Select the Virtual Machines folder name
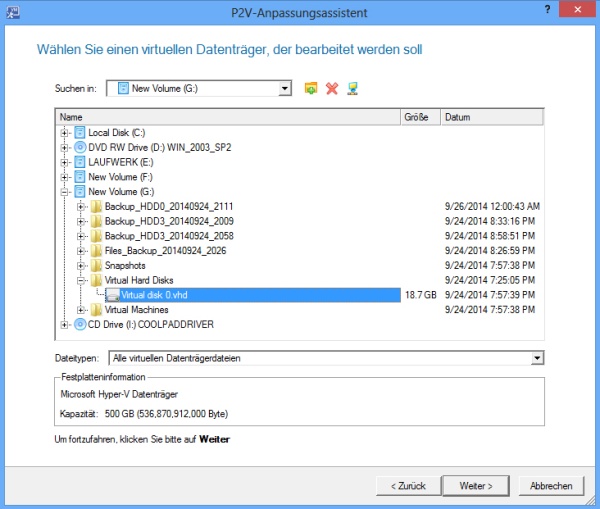Screen dimensions: 600x509 coord(137,310)
